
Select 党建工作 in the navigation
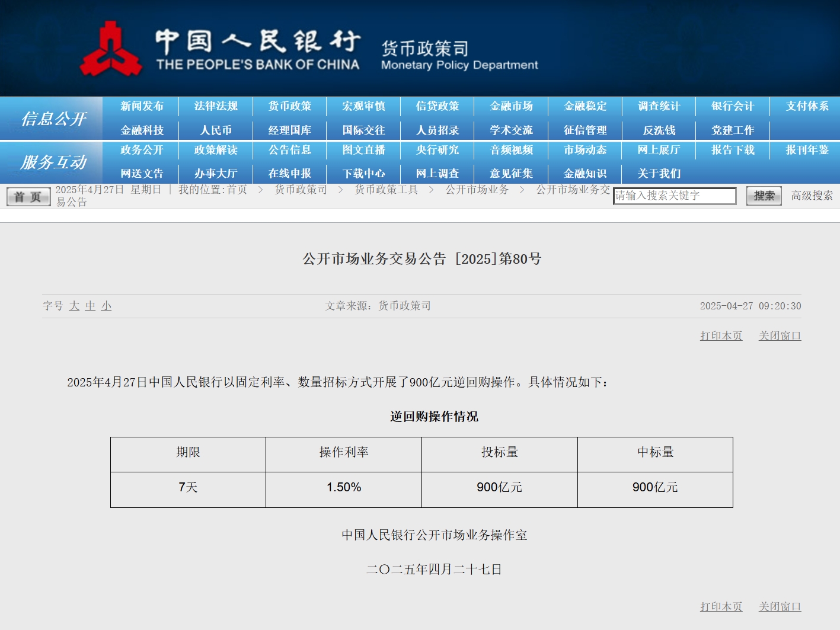click(733, 130)
